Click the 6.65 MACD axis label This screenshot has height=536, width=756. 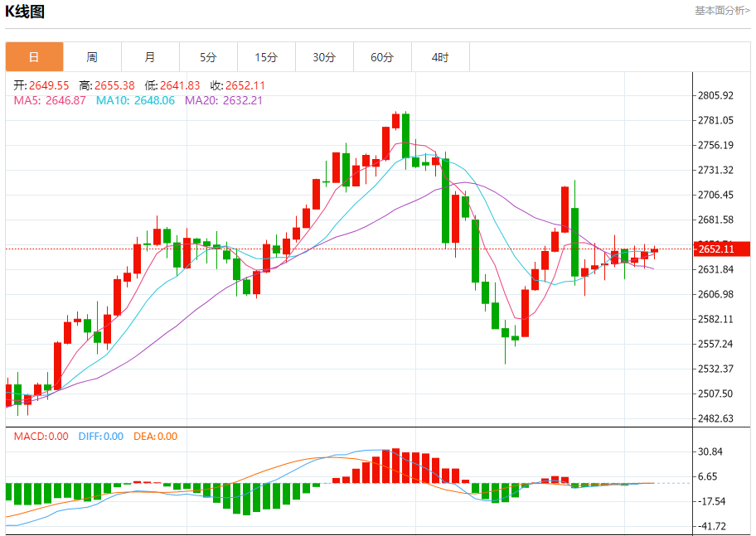(x=707, y=476)
